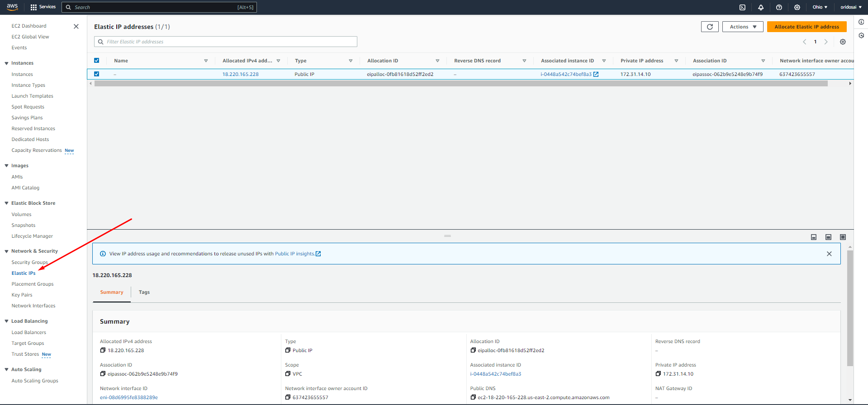This screenshot has width=868, height=405.
Task: Open the info panel icon on right edge
Action: pyautogui.click(x=861, y=22)
